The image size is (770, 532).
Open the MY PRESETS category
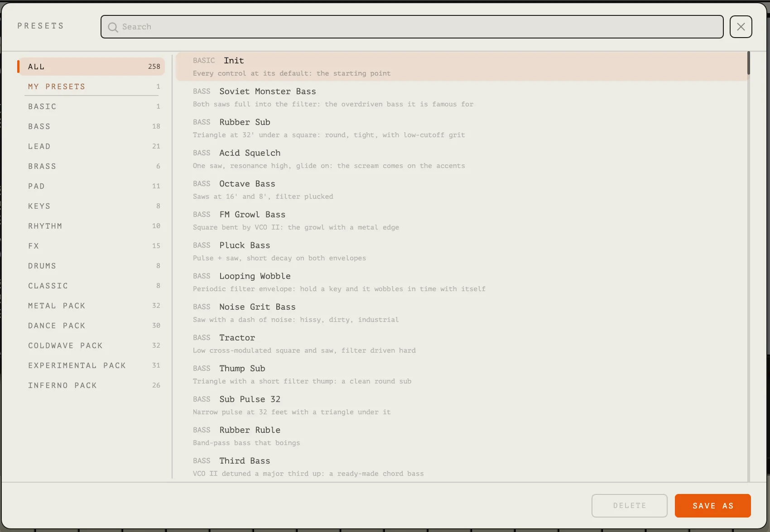coord(91,86)
